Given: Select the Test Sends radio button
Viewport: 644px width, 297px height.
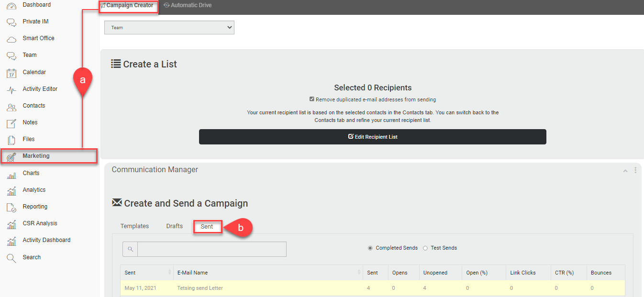Looking at the screenshot, I should [425, 248].
